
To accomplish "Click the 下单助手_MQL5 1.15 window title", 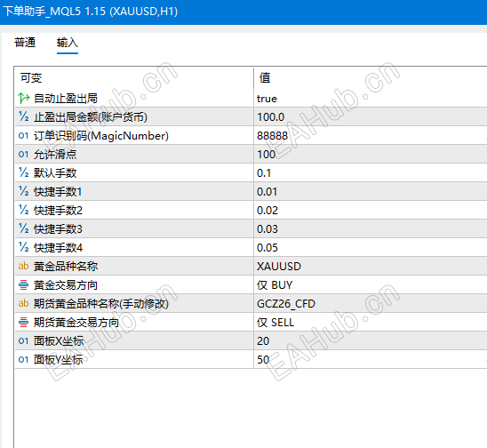I will (90, 12).
